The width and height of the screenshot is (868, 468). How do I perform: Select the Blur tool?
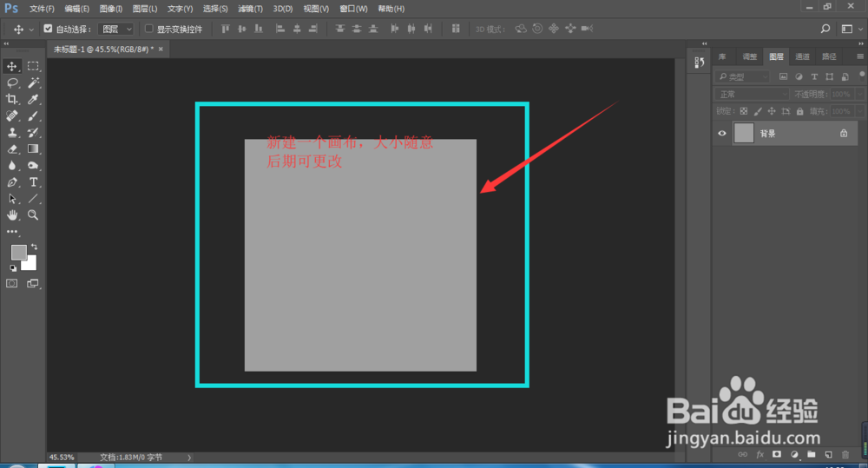pyautogui.click(x=11, y=166)
